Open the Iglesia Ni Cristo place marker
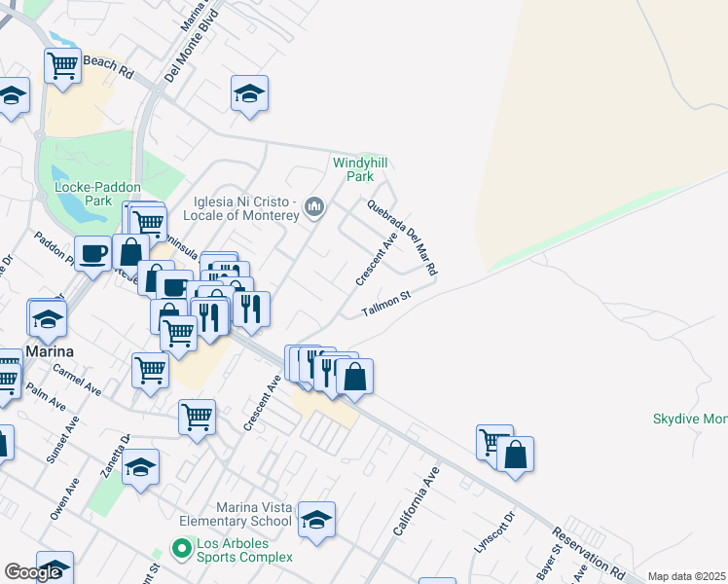 coord(314,207)
